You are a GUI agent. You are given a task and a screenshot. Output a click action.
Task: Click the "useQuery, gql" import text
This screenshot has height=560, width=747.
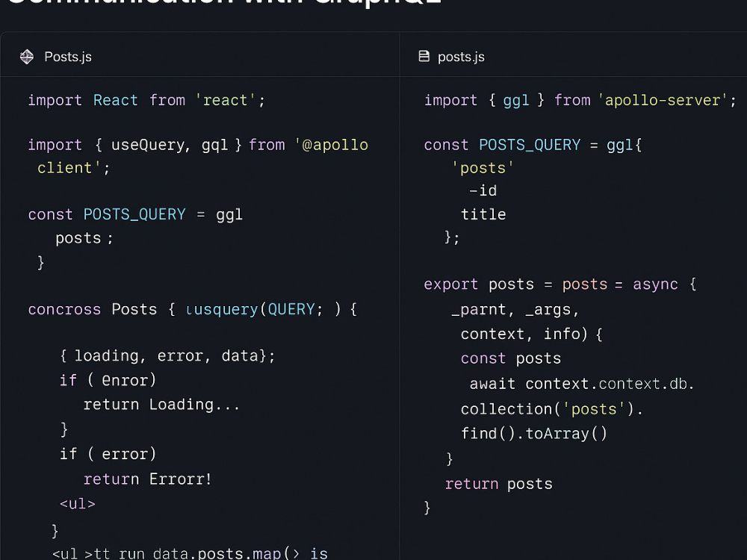pos(169,145)
